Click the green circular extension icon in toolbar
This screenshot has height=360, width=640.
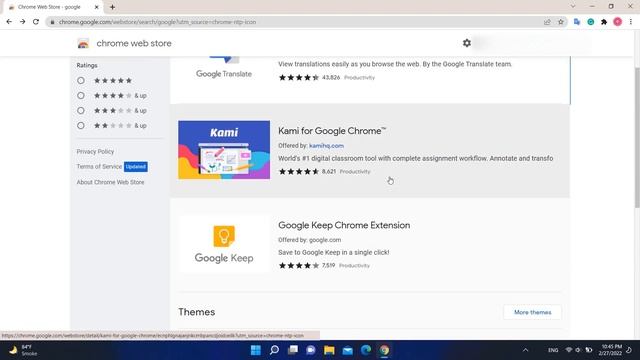click(591, 22)
